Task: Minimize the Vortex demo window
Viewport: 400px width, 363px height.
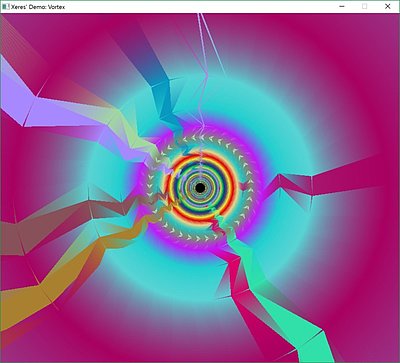Action: [x=342, y=6]
